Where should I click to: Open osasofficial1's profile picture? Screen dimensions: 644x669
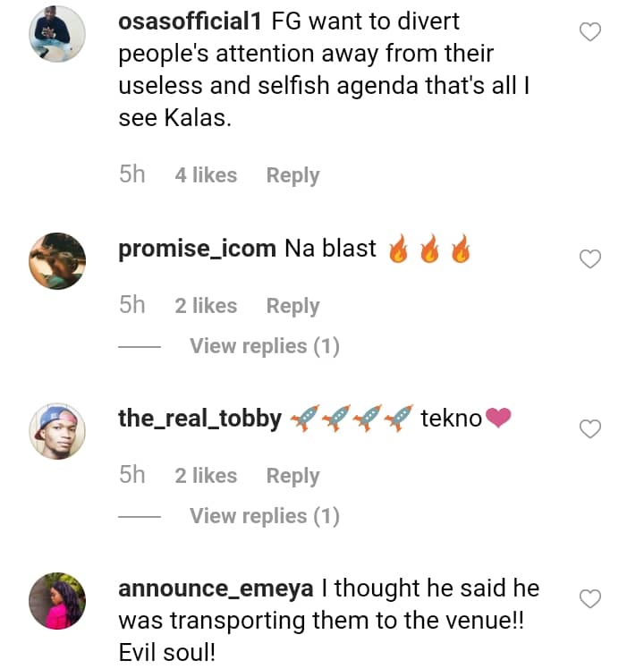tap(57, 35)
